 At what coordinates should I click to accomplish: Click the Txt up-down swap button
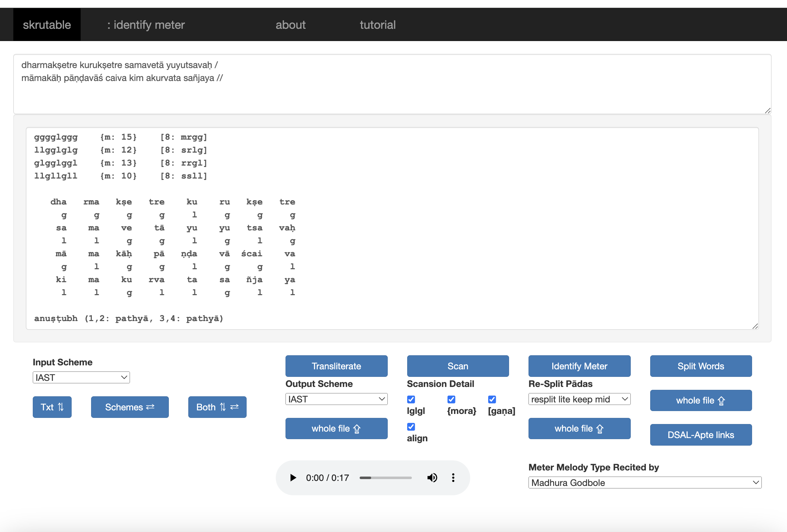tap(52, 407)
